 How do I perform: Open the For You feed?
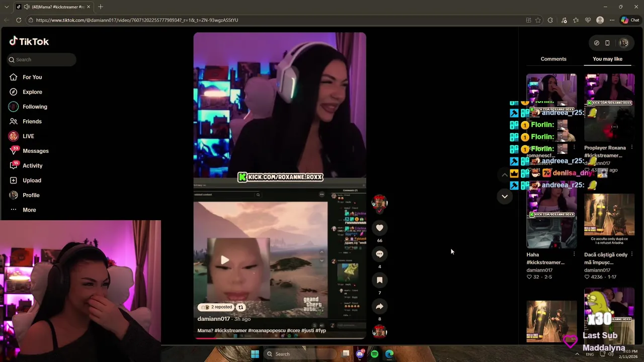[32, 77]
